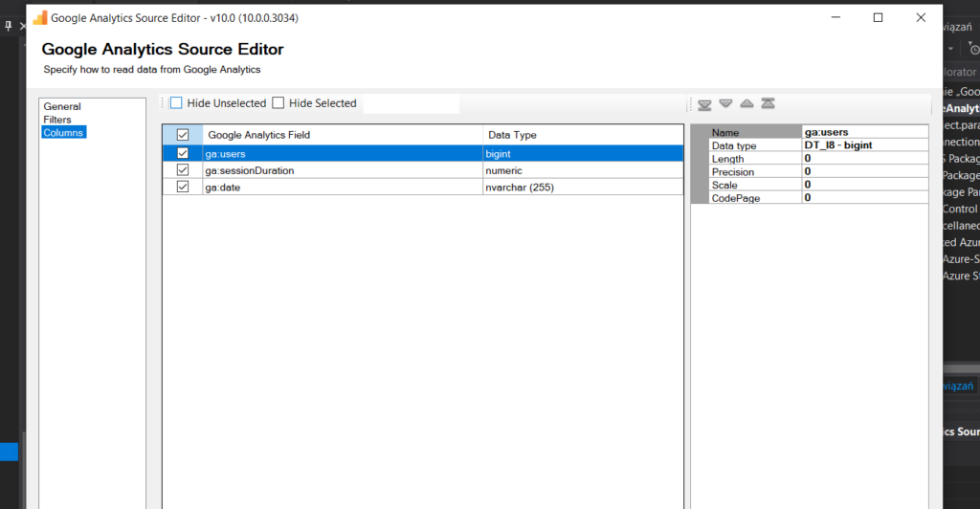Toggle the select-all header checkbox
The width and height of the screenshot is (980, 509).
point(183,135)
